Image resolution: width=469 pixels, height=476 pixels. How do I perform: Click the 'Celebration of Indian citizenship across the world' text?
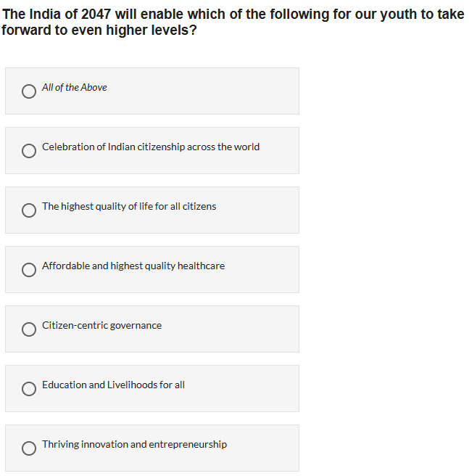click(150, 147)
